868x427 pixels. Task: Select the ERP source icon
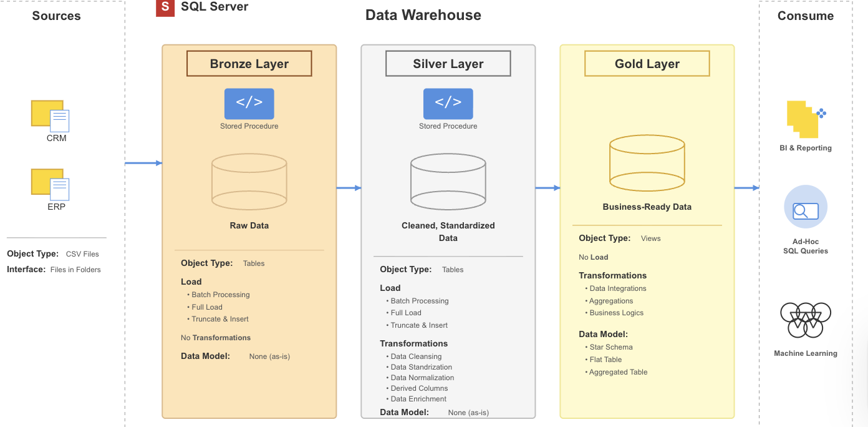point(50,184)
